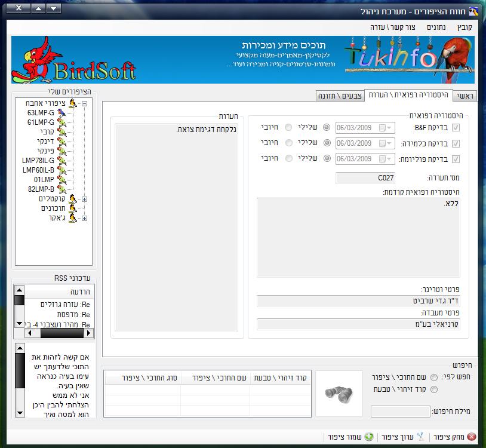Screen dimensions: 486x448
Task: Click the binoculars search icon
Action: point(339,392)
